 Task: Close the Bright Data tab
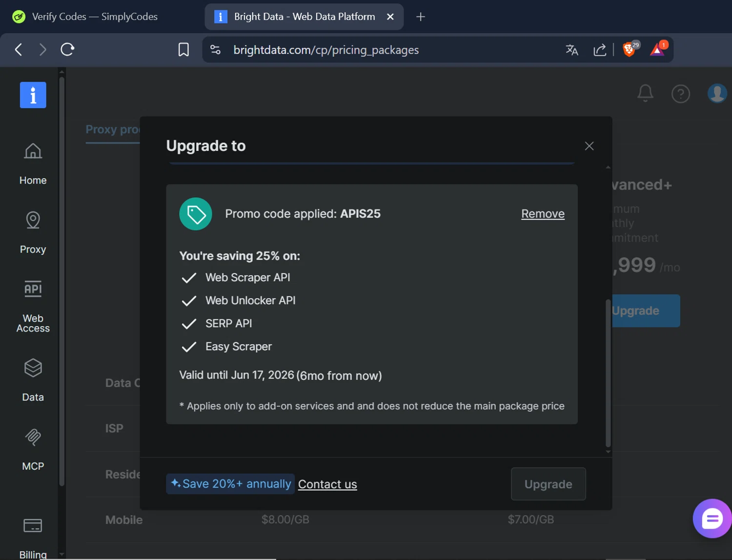tap(390, 17)
